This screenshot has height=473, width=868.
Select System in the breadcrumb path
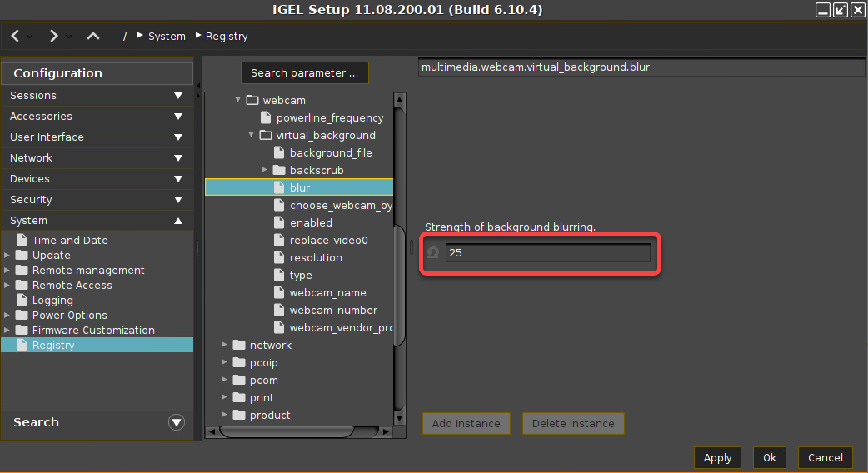point(167,36)
